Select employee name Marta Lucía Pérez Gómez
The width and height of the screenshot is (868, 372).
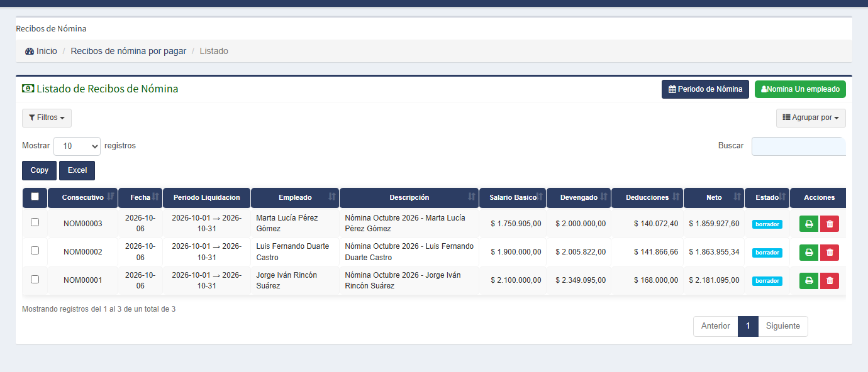(287, 223)
